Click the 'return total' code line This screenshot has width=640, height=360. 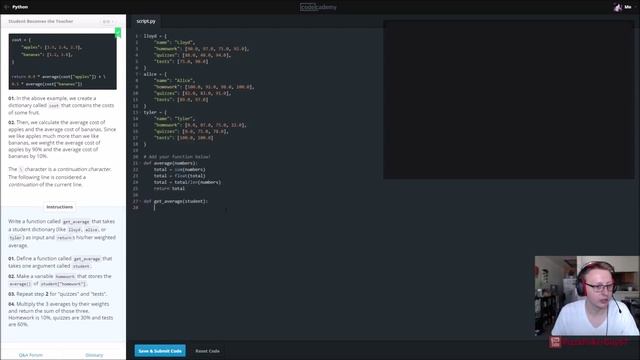coord(169,189)
